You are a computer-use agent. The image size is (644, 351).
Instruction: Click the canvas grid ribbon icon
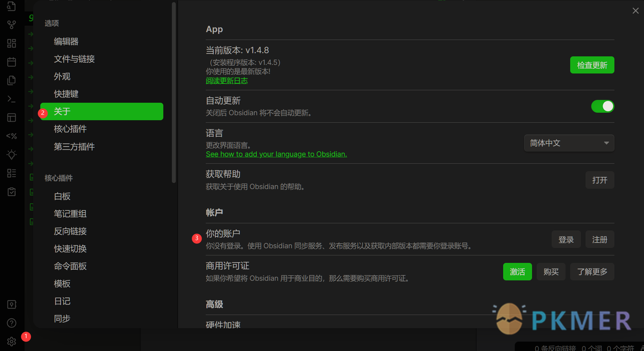pos(12,43)
